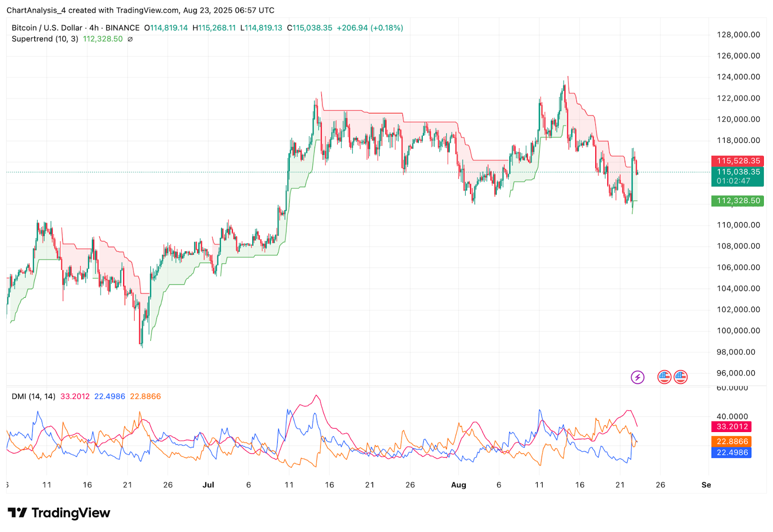The width and height of the screenshot is (773, 532).
Task: Click the 124,000.00 level on price scale
Action: [x=738, y=77]
